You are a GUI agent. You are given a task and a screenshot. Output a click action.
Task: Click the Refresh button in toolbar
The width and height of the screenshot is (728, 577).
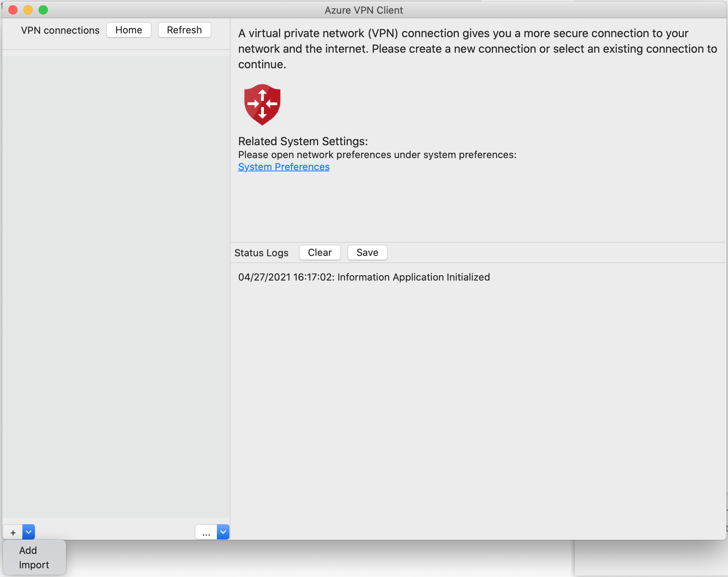(184, 30)
